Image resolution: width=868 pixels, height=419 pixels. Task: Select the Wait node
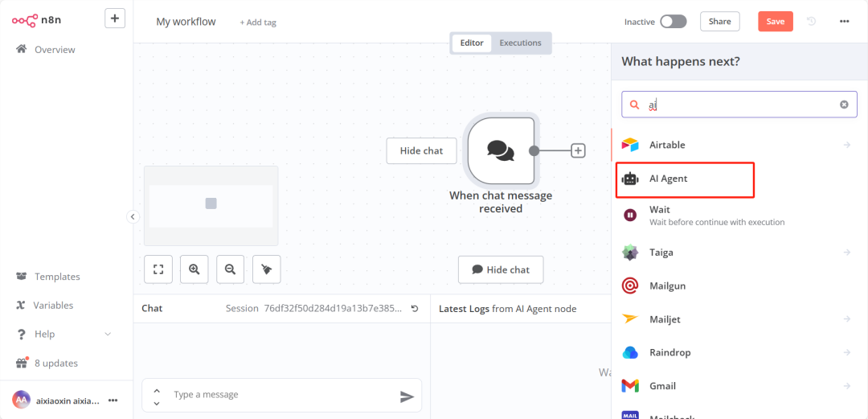coord(739,215)
